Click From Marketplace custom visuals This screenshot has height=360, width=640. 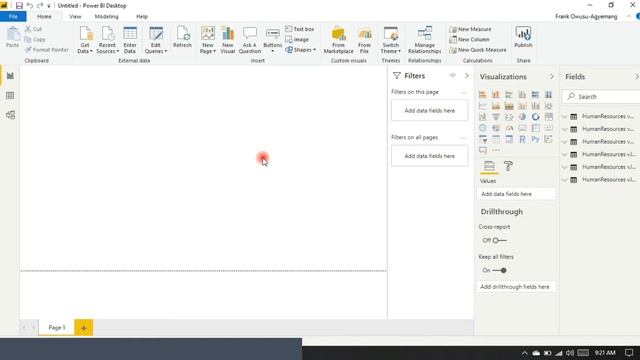338,40
